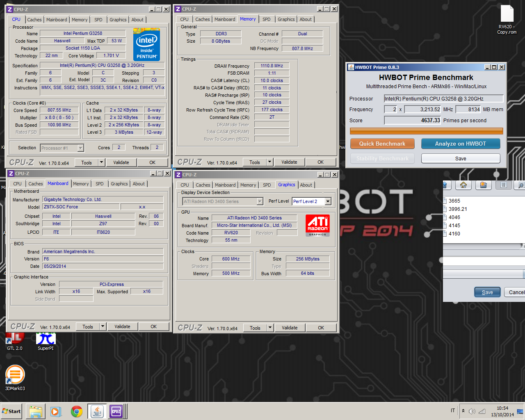
Task: Launch GTL 2.0 desktop shortcut
Action: [15, 341]
